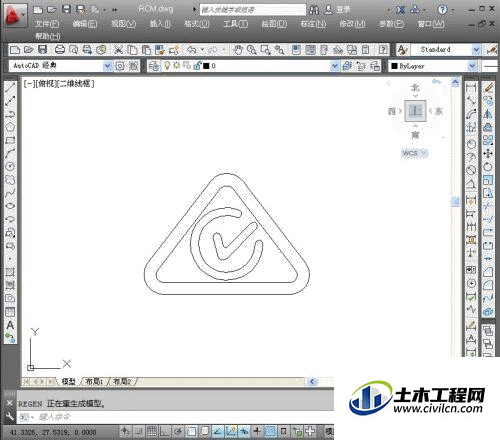This screenshot has height=440, width=500.
Task: Select the Move modify tool
Action: [x=488, y=153]
